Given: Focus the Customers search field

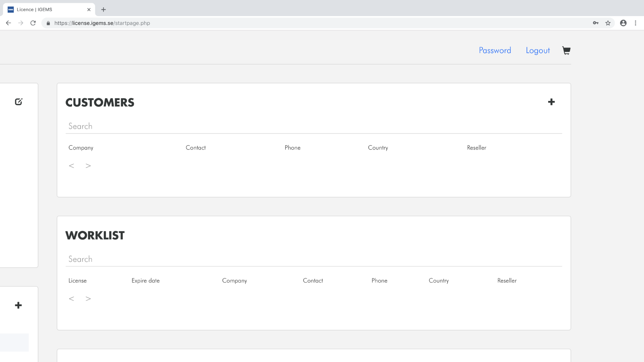Looking at the screenshot, I should tap(314, 126).
